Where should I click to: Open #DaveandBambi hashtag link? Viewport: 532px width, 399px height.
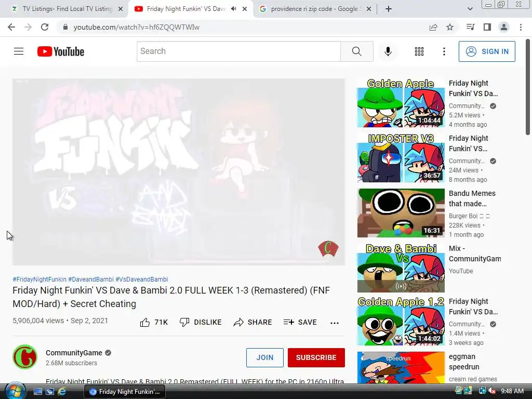[x=91, y=279]
